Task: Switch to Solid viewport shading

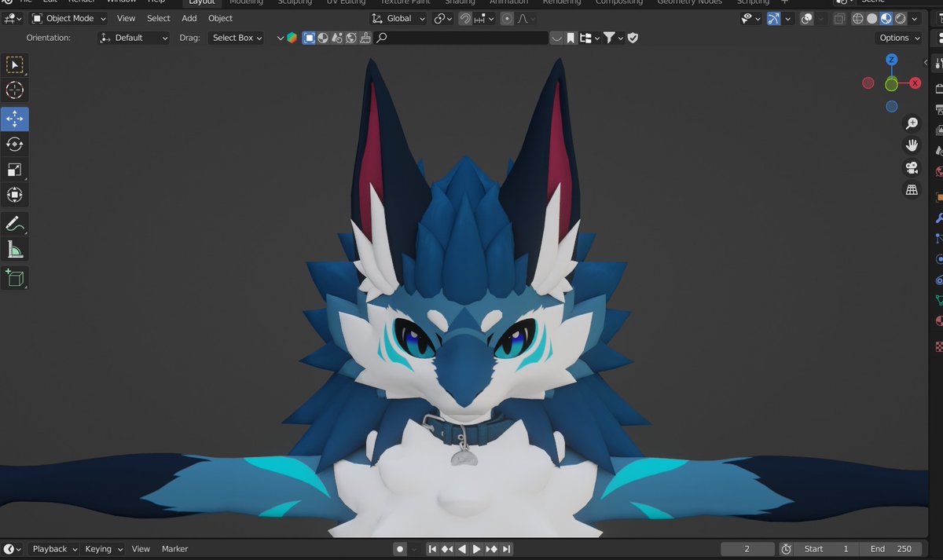Action: tap(871, 18)
